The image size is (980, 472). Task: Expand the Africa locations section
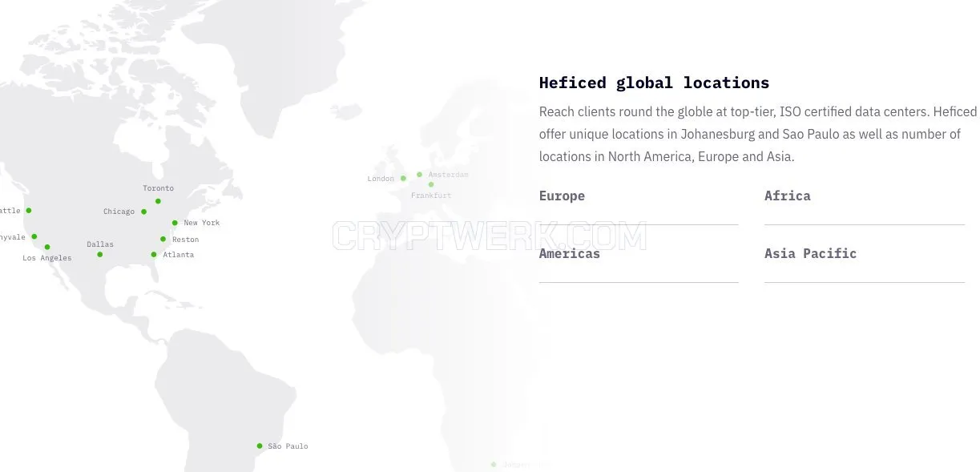864,196
